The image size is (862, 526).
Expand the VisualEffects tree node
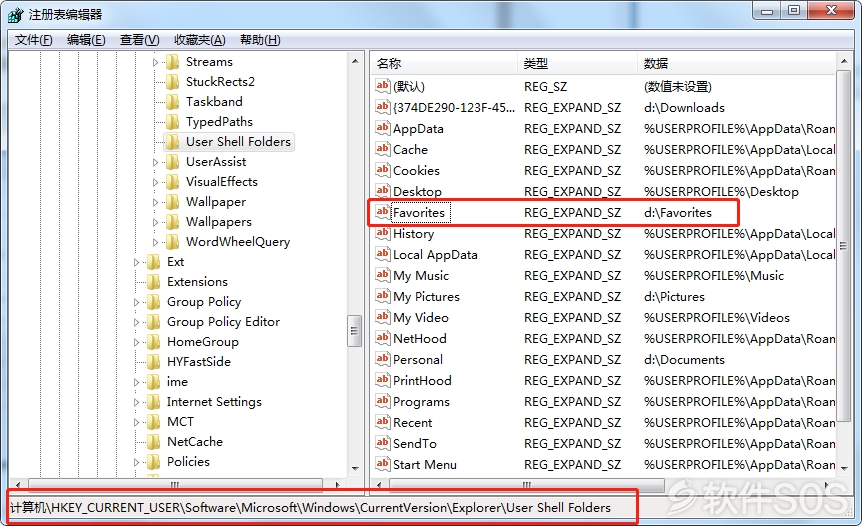155,182
